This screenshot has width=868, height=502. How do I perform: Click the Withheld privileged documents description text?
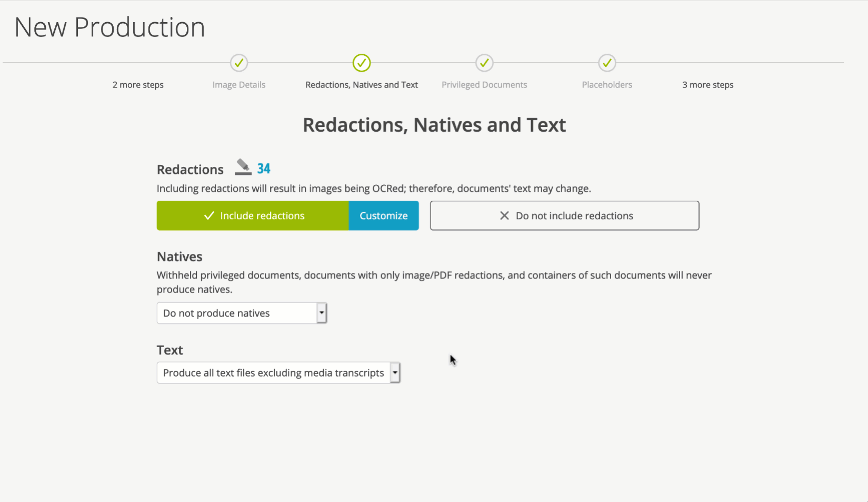click(434, 282)
